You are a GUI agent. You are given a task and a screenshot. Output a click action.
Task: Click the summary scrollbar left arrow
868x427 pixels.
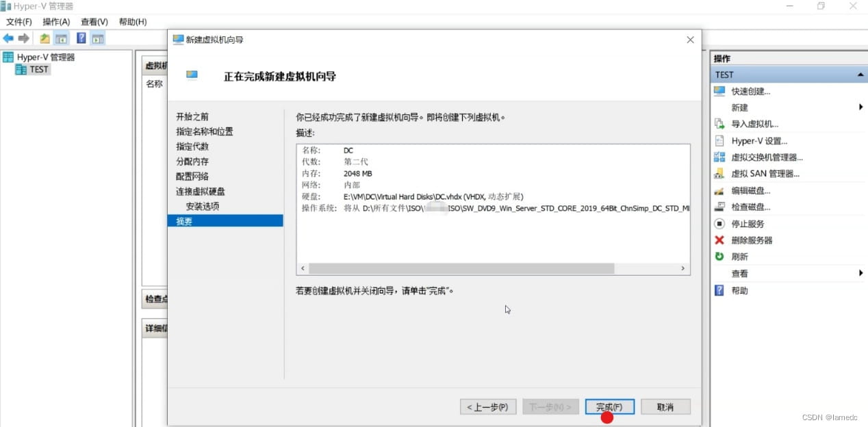[x=302, y=269]
